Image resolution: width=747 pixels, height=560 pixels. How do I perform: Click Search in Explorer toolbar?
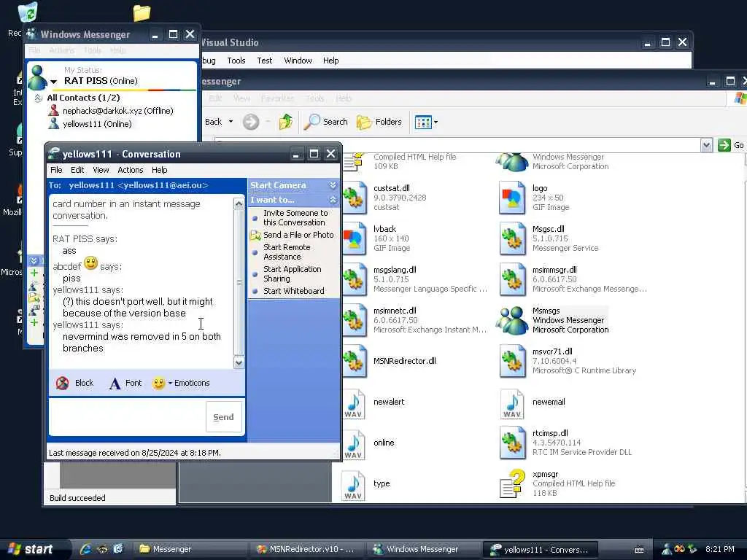(x=326, y=122)
